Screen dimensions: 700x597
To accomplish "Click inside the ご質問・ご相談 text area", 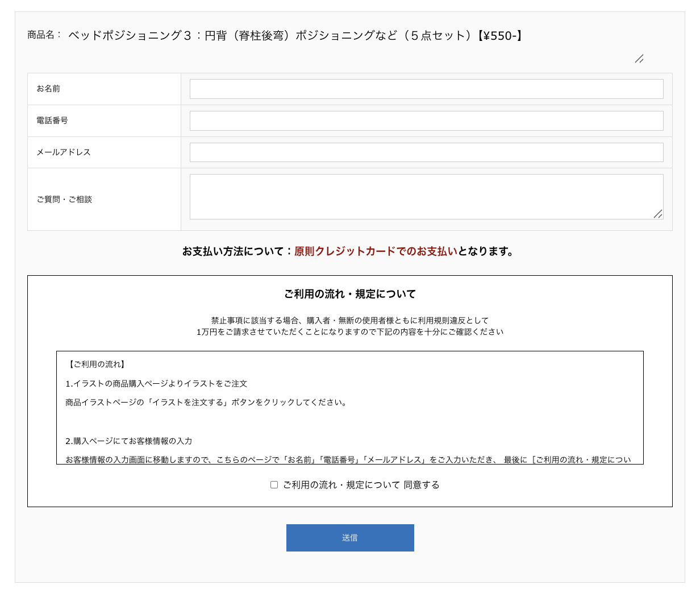I will tap(420, 196).
